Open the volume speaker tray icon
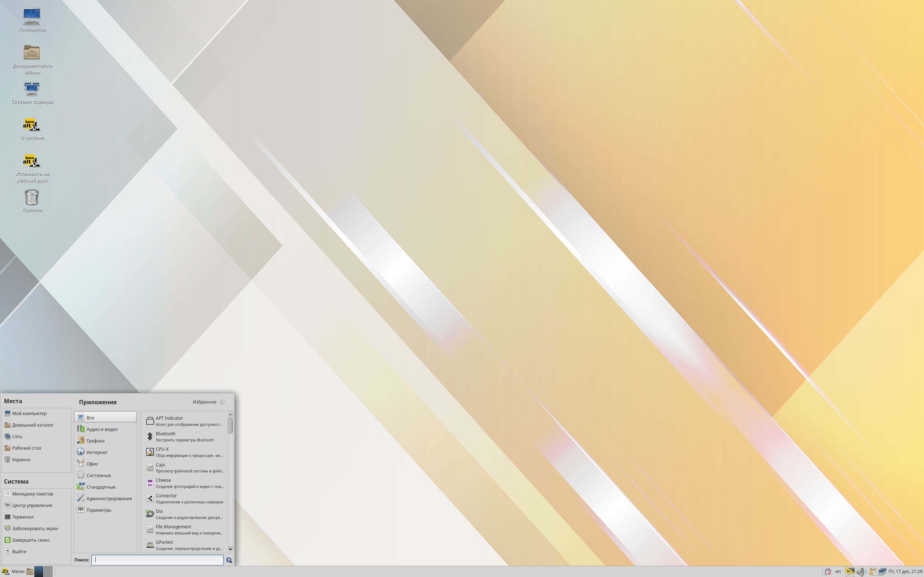 [x=860, y=571]
